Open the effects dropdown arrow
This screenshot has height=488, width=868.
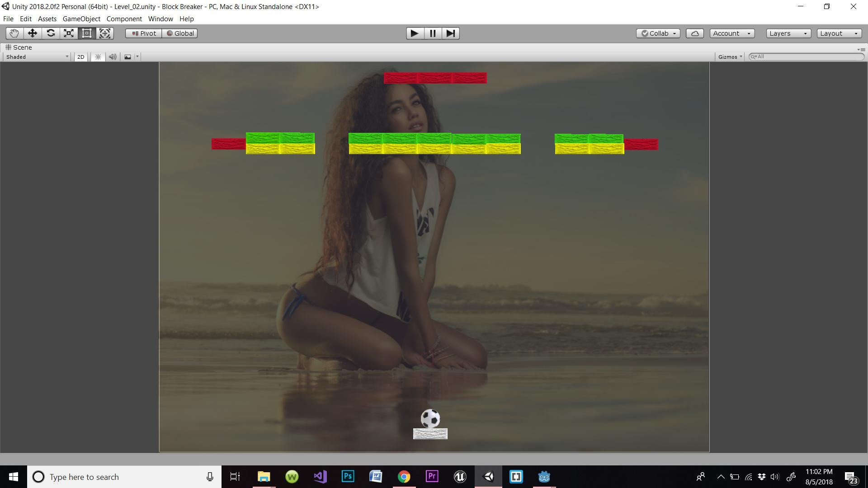coord(137,57)
